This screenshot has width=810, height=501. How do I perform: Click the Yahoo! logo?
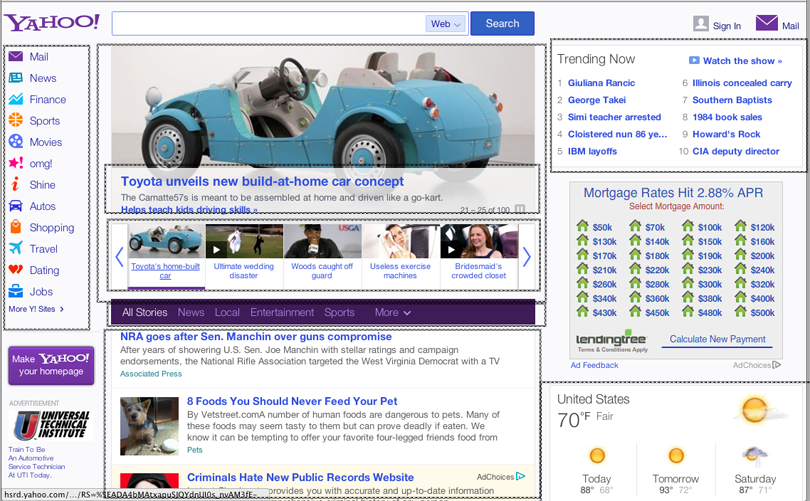[52, 22]
